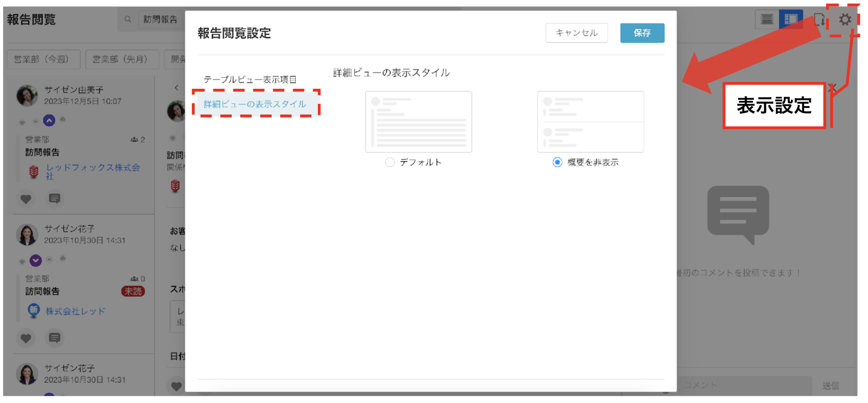Click サイゼン由美子's avatar in the list
Viewport: 868px width, 403px height.
pyautogui.click(x=27, y=95)
